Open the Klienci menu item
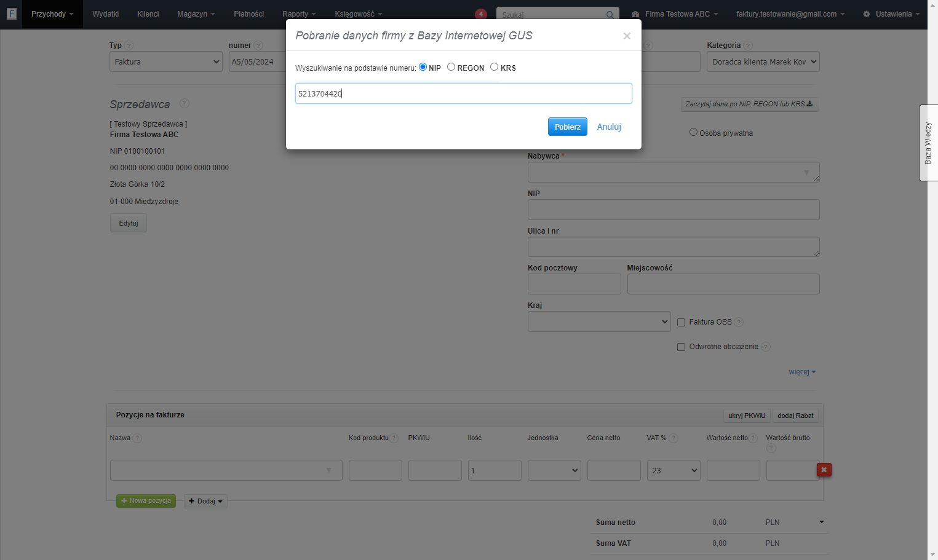 coord(148,14)
